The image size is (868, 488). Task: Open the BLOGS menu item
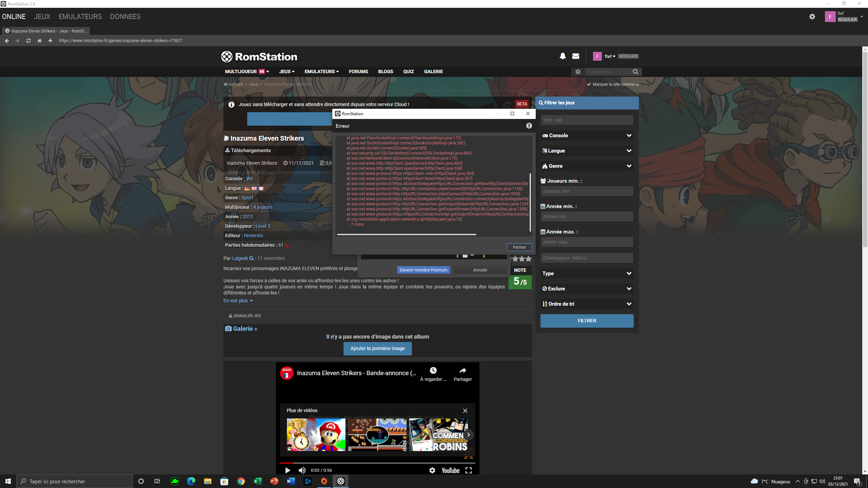(x=386, y=72)
